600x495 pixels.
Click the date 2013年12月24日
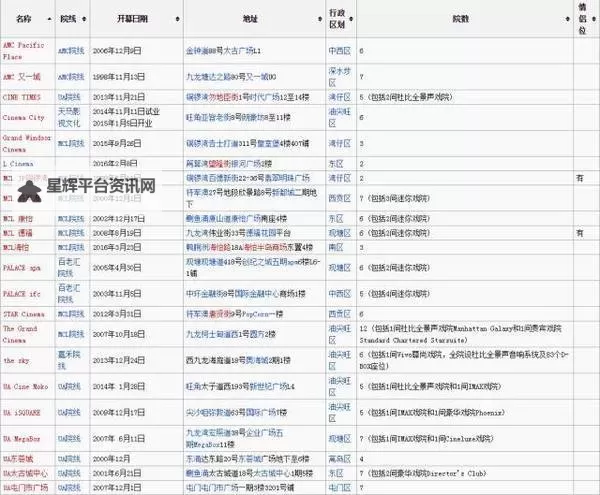coord(119,360)
